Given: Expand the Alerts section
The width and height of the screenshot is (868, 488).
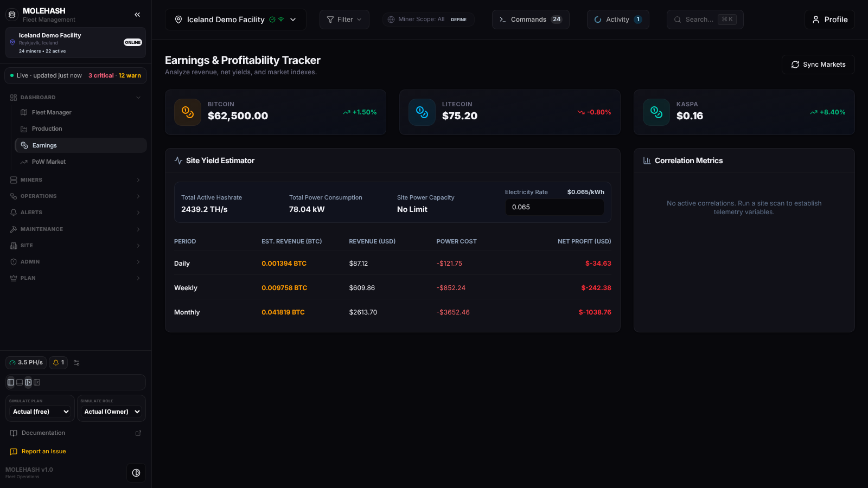Looking at the screenshot, I should coord(75,213).
